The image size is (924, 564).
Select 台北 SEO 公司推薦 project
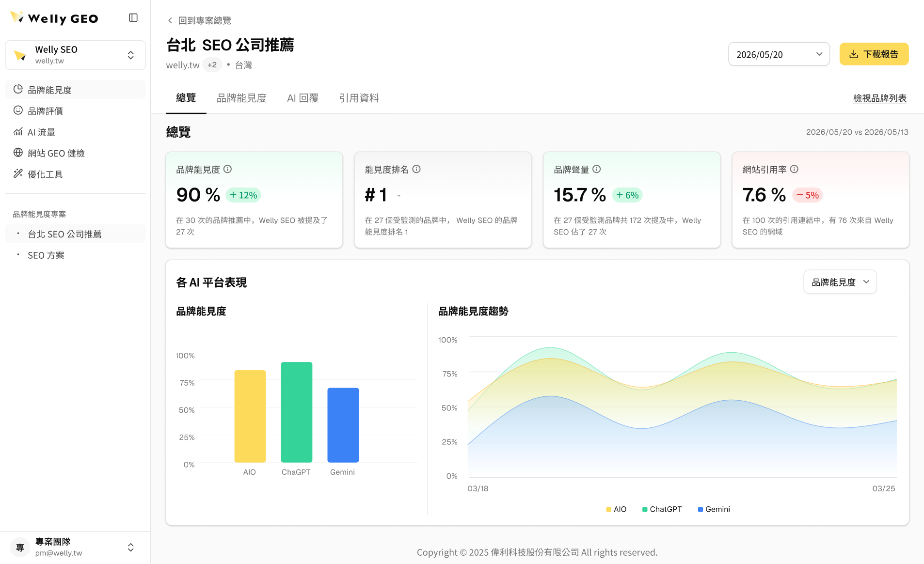[75, 234]
